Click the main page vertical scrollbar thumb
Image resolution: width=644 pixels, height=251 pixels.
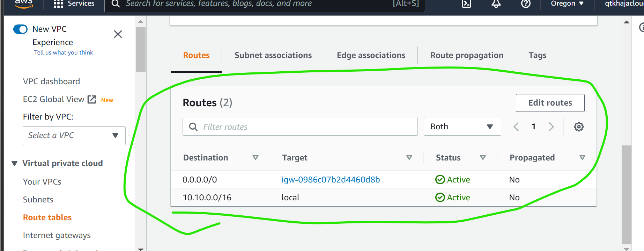pos(627,195)
